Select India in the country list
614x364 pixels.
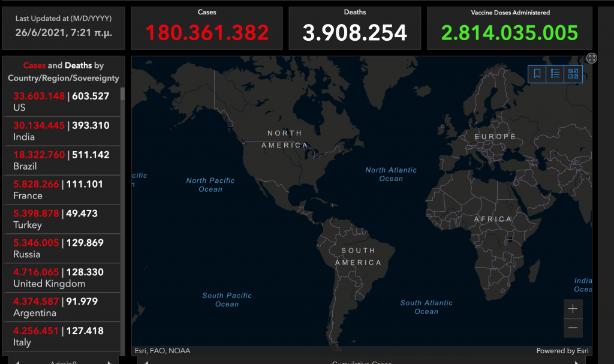[61, 131]
